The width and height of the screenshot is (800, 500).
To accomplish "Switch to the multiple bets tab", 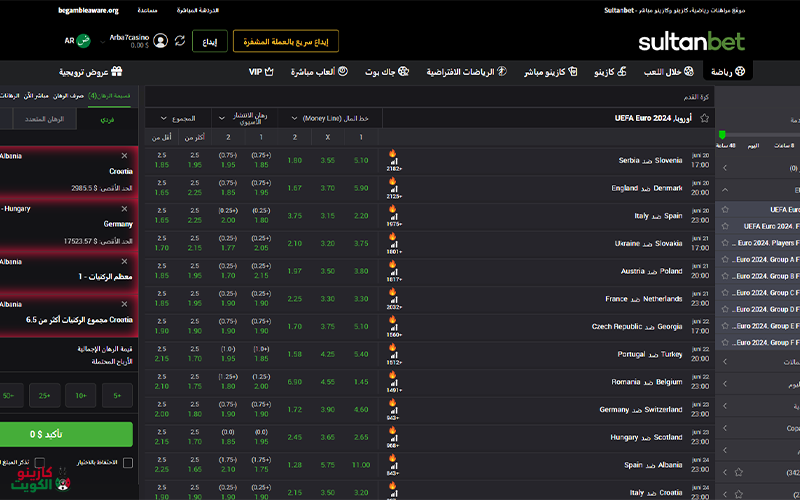I will (x=40, y=118).
